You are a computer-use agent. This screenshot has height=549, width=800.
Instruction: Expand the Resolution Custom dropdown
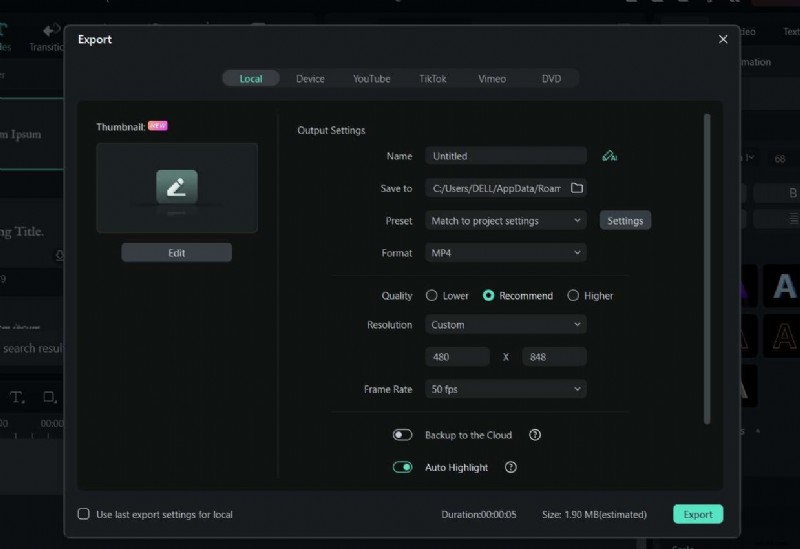tap(506, 325)
